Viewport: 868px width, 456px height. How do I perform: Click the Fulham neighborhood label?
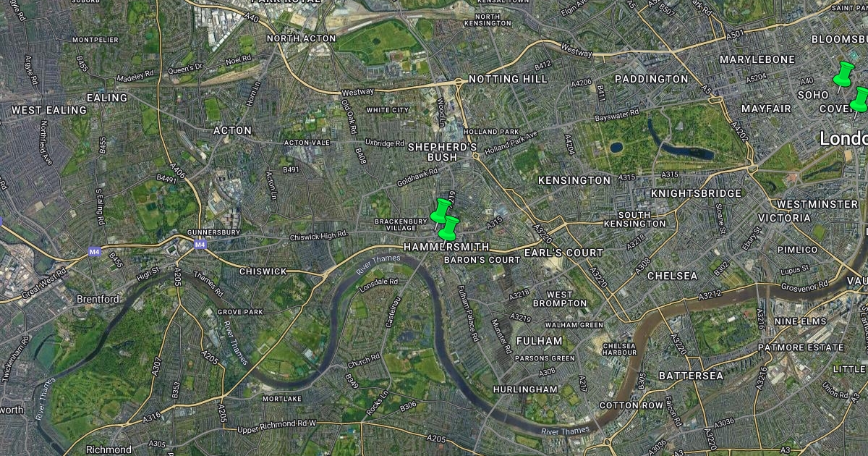(x=540, y=341)
